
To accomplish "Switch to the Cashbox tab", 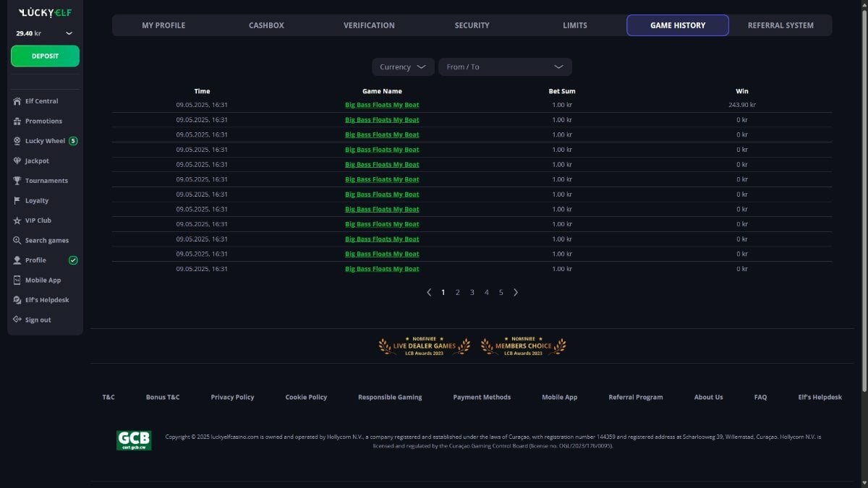I will (266, 25).
